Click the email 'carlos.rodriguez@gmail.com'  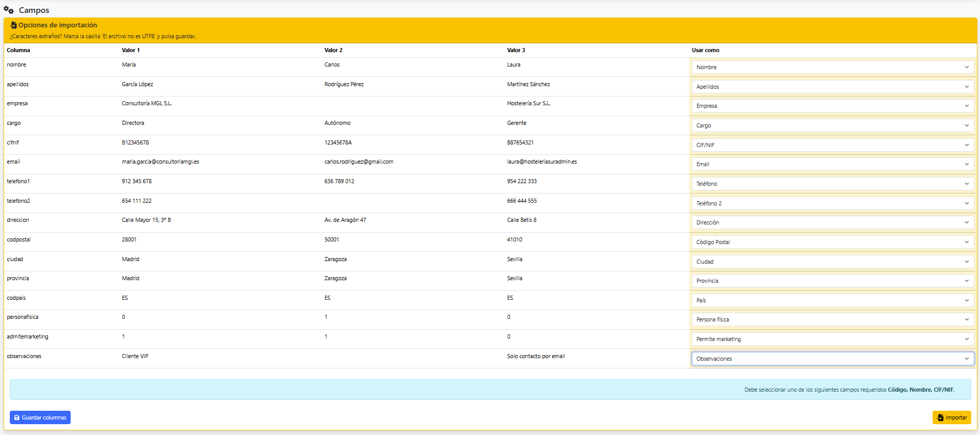click(359, 162)
